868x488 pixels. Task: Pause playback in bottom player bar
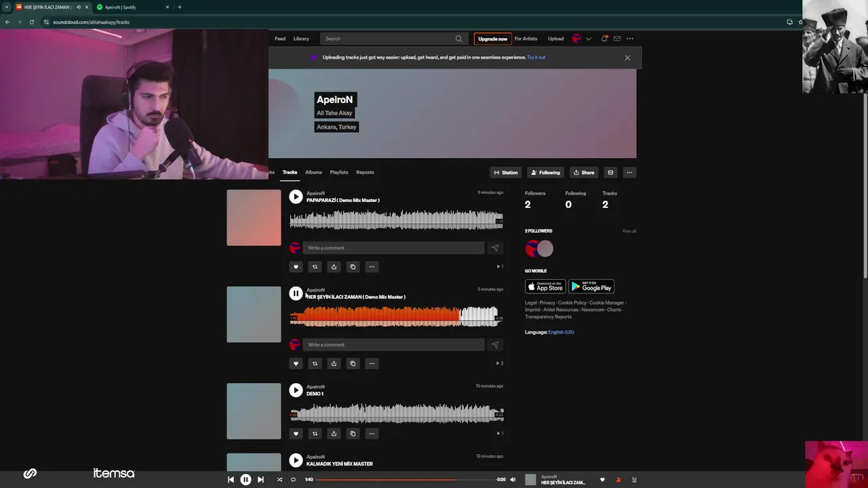[245, 480]
